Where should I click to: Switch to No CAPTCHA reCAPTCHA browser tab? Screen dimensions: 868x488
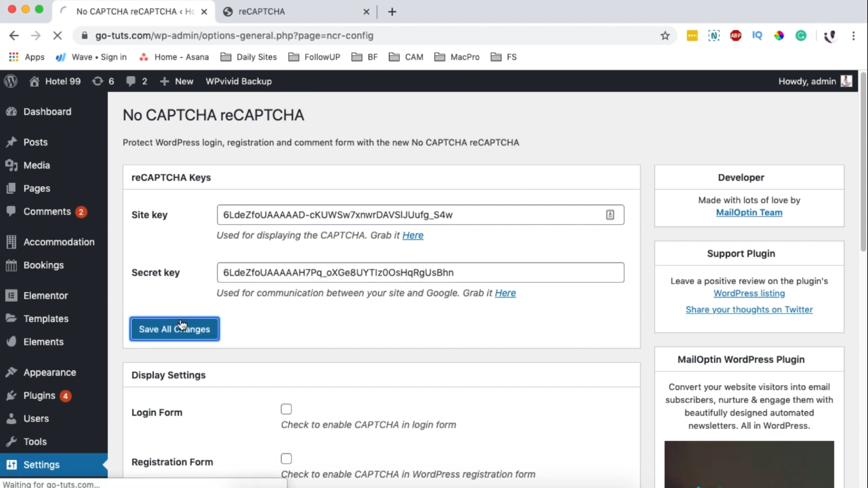pyautogui.click(x=133, y=11)
